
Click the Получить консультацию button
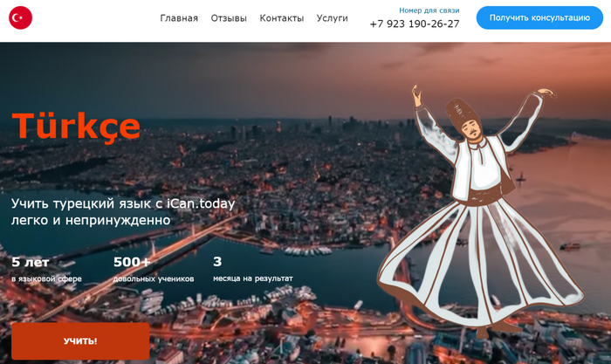[x=539, y=17]
